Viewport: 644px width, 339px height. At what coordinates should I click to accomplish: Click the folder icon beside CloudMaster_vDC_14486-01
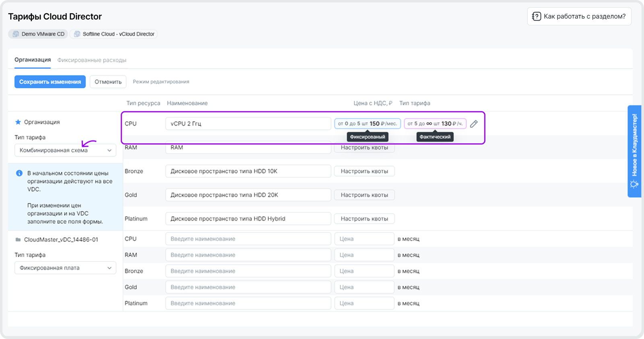click(18, 240)
